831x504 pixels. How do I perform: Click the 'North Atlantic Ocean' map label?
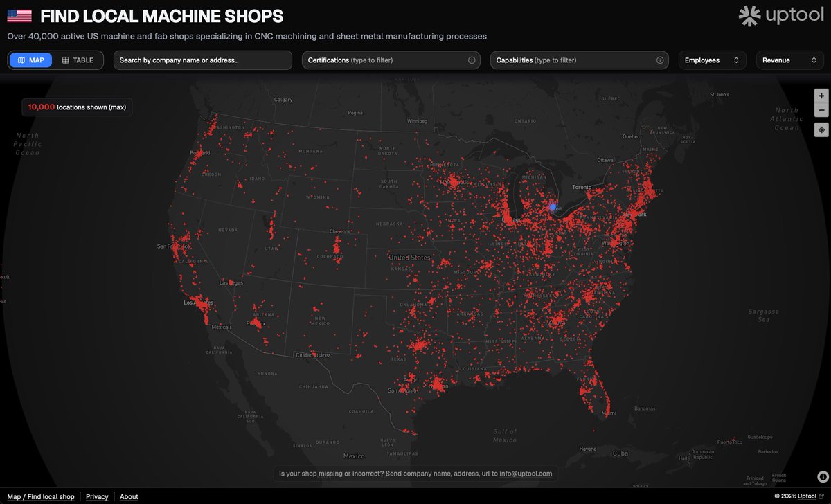[787, 119]
